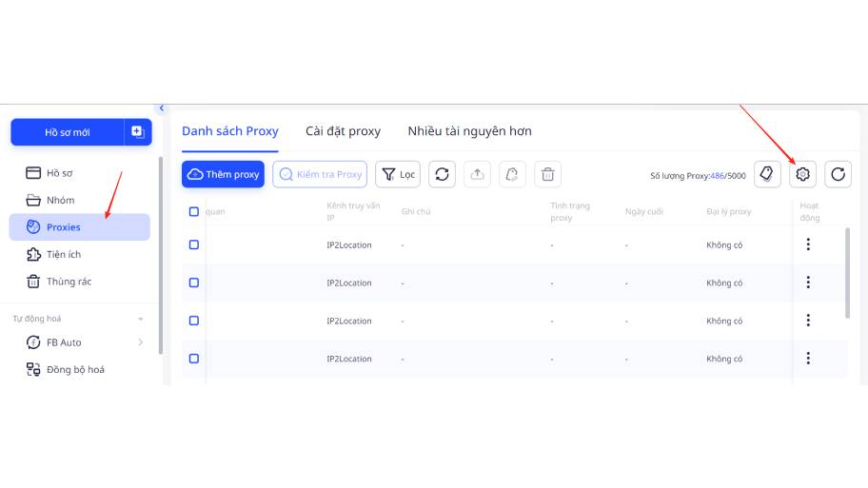Open the Lọc filter button

tap(398, 174)
